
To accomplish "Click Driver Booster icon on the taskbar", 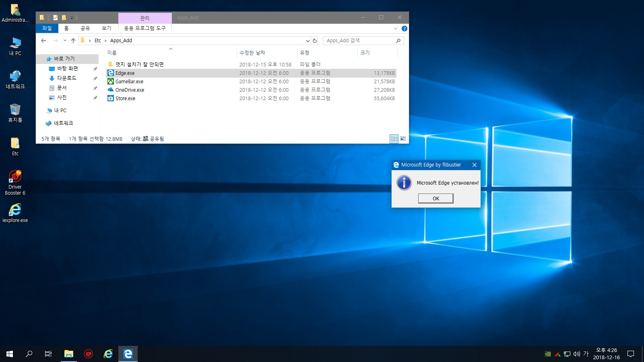I will tap(89, 354).
